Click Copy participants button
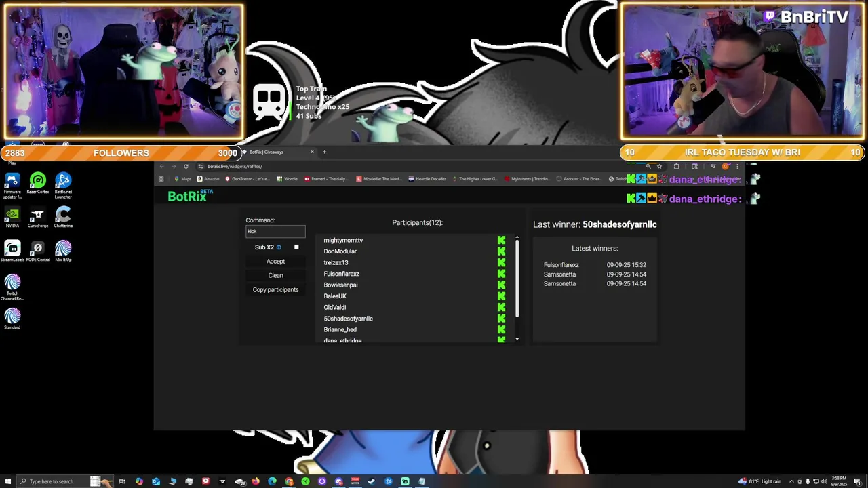 [275, 289]
